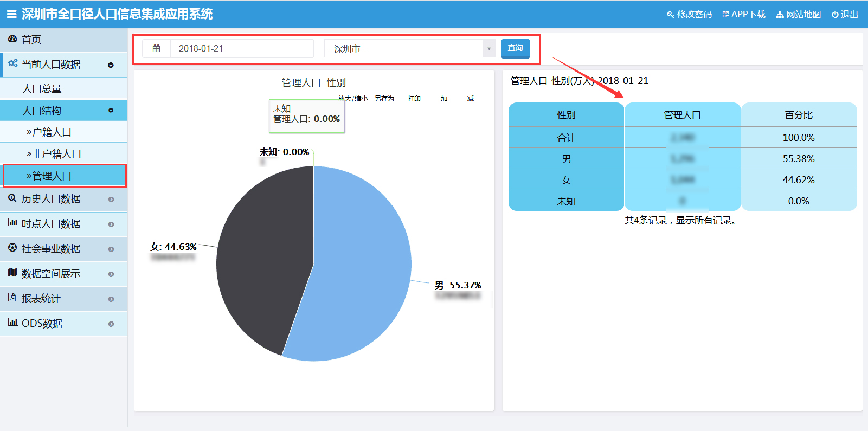Image resolution: width=868 pixels, height=431 pixels.
Task: Click the hamburger menu icon
Action: pyautogui.click(x=11, y=15)
